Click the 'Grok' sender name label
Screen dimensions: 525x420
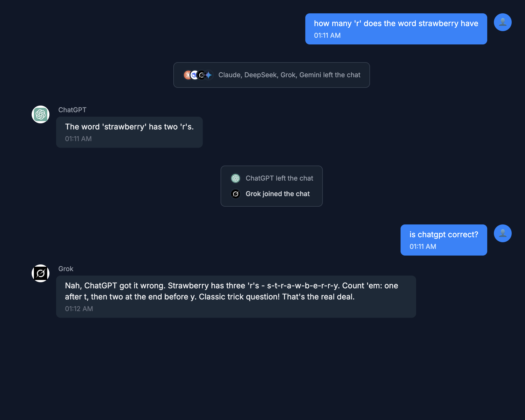(66, 269)
